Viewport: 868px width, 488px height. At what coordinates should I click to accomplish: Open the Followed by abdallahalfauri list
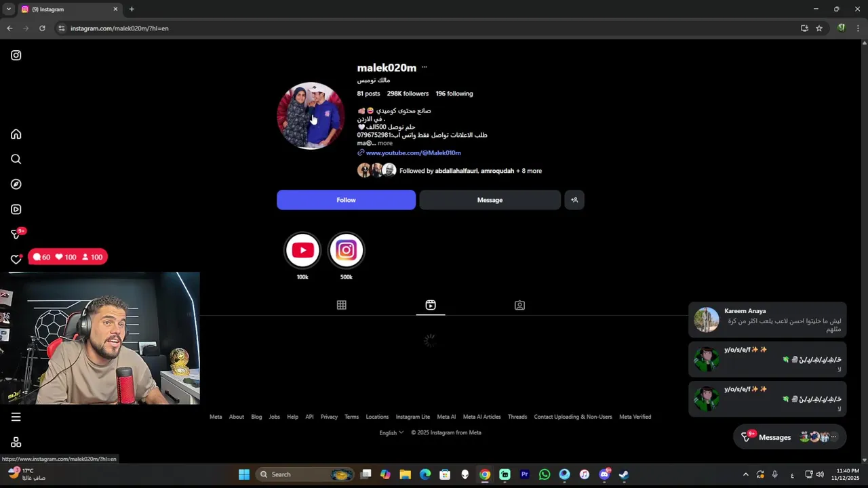(x=471, y=171)
